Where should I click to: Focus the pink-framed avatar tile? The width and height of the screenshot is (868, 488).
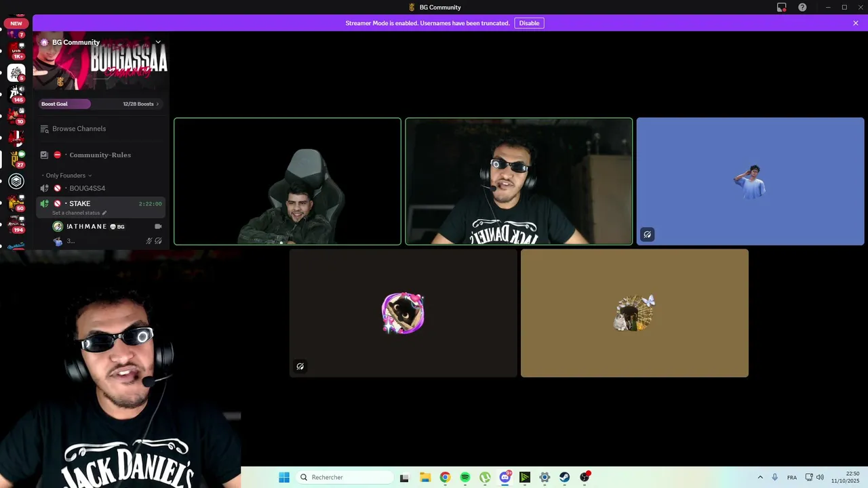tap(403, 313)
